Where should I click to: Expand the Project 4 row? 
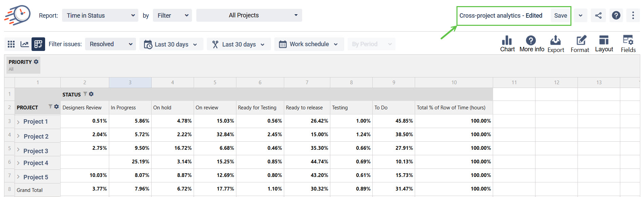tap(18, 163)
